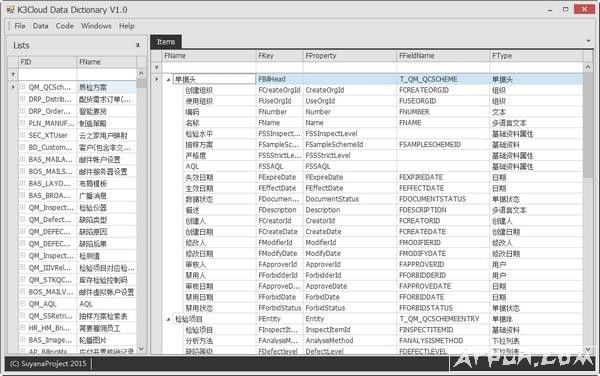Select the BAS_Image... list row
This screenshot has height=376, width=600.
pyautogui.click(x=77, y=340)
